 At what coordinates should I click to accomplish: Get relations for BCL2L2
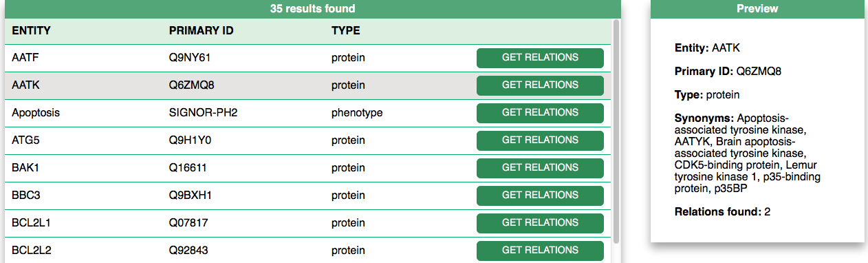click(540, 251)
